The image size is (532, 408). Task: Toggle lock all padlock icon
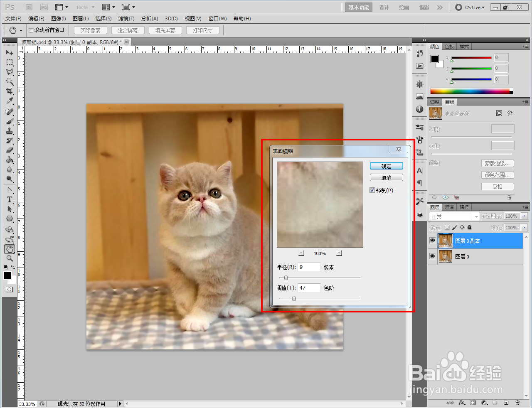pos(469,227)
